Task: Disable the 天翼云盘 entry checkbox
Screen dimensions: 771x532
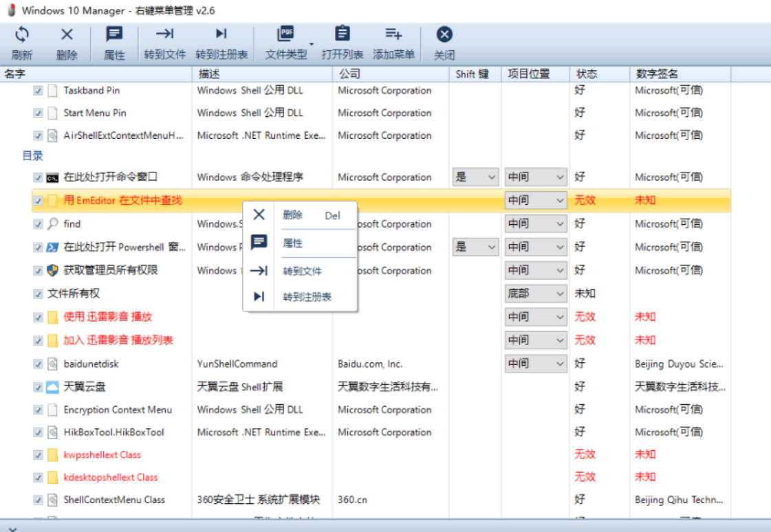Action: click(x=39, y=388)
